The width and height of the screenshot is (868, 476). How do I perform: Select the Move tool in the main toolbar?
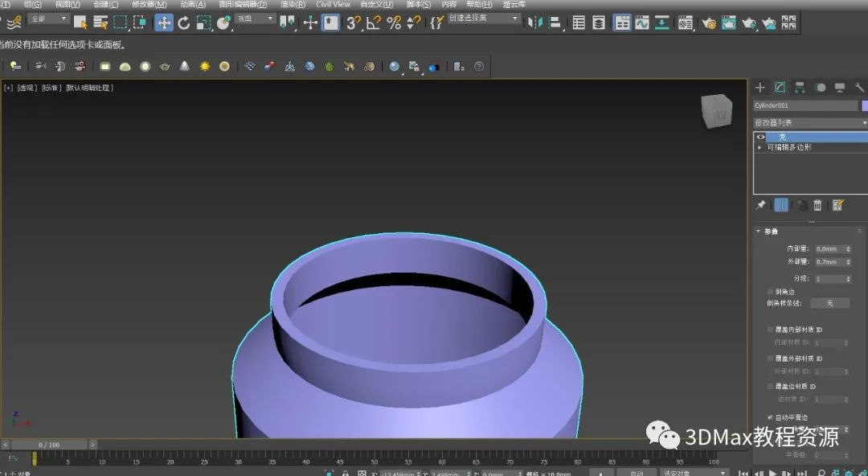pos(164,23)
